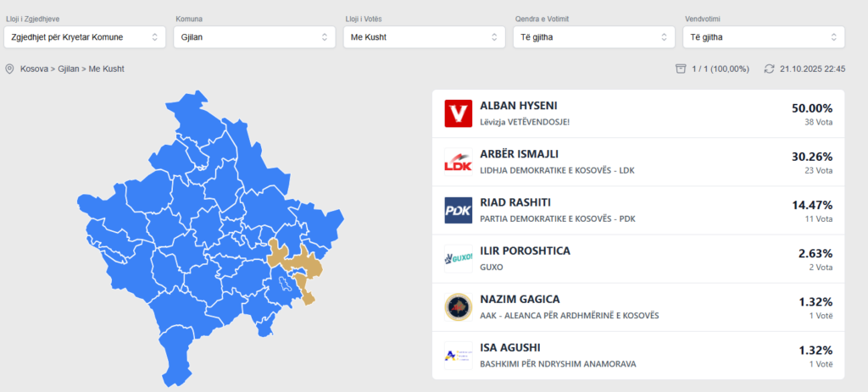The width and height of the screenshot is (868, 392).
Task: Click the Bashkimi për Ndryshim Anamorava logo
Action: click(x=458, y=355)
